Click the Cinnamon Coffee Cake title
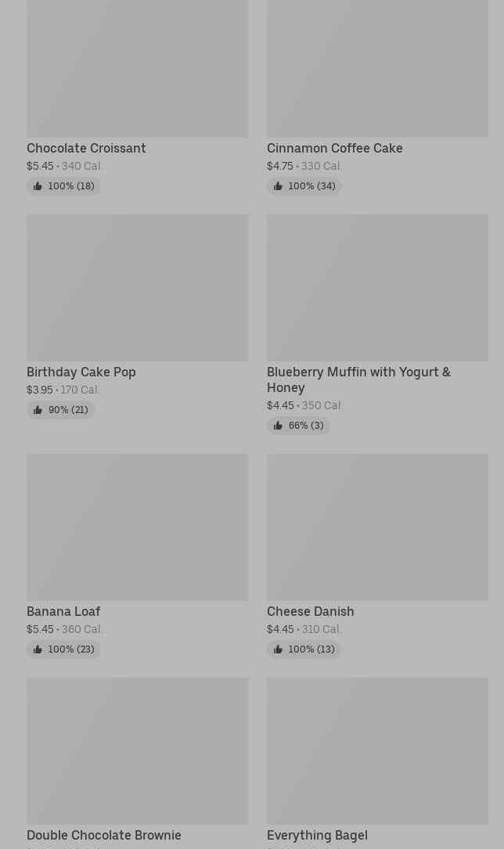The width and height of the screenshot is (504, 849). point(334,148)
